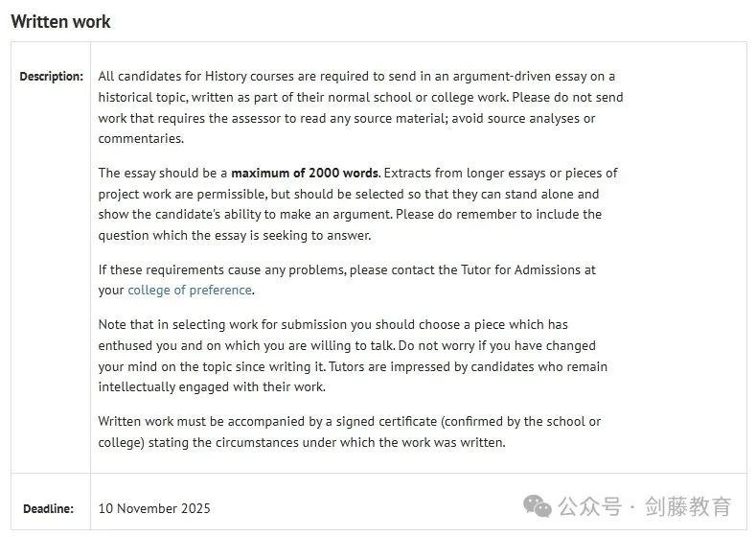Screen dimensions: 756x537
Task: Click the 10 November 2025 deadline date
Action: coord(154,508)
